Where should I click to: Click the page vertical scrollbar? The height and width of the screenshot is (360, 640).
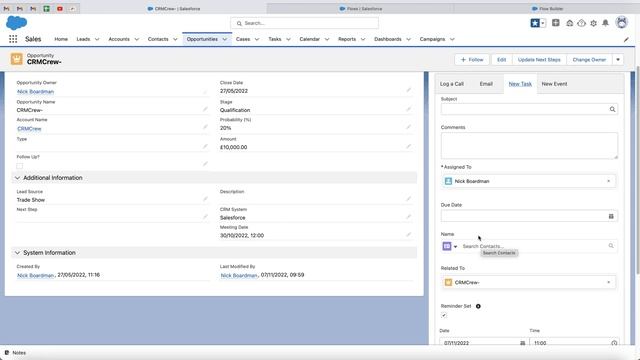(x=638, y=169)
